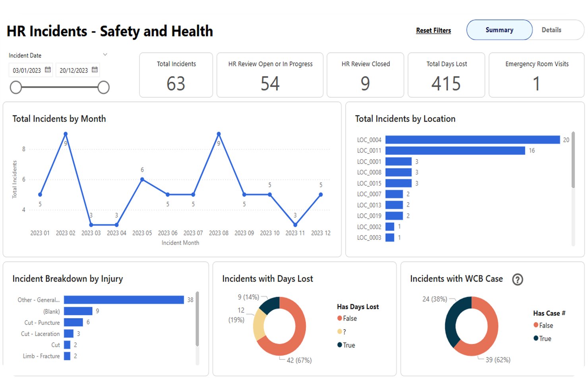Click the Cut - Laceration injury bar
The image size is (588, 392).
pos(69,334)
